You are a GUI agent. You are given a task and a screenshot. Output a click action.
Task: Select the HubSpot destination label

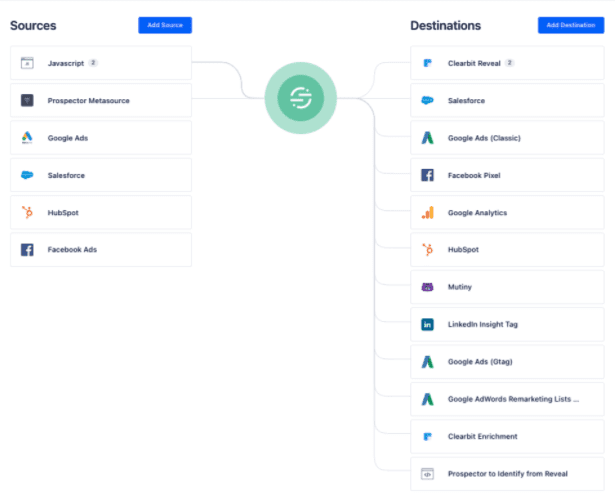(x=463, y=249)
